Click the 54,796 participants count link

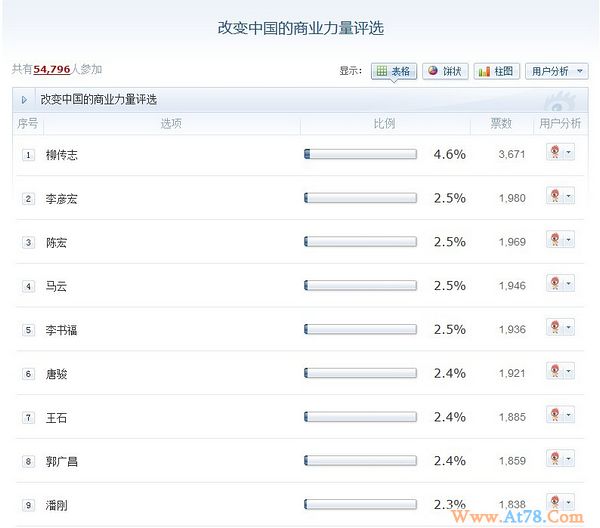click(52, 69)
